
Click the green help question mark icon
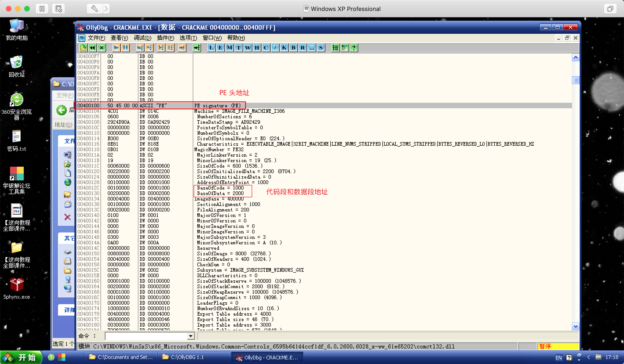354,48
